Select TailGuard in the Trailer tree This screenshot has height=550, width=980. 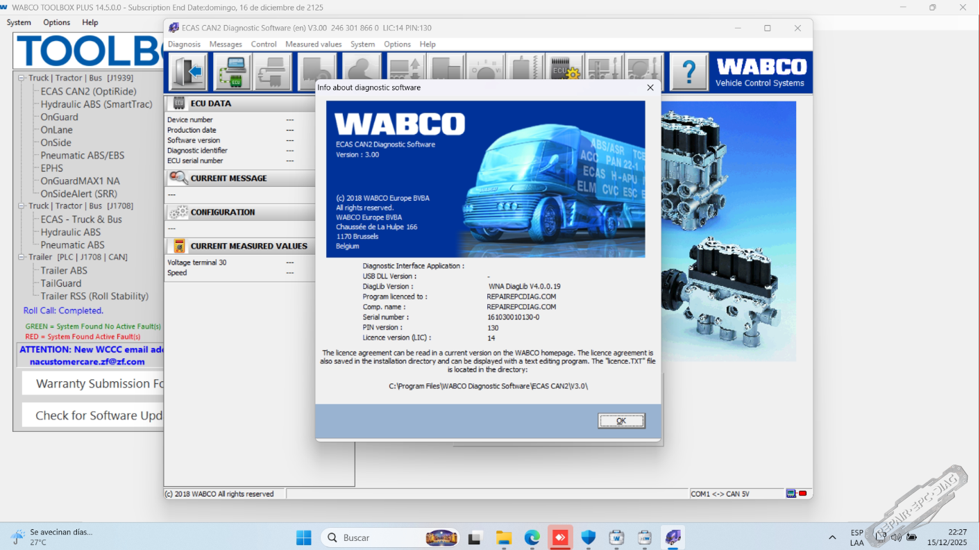[61, 283]
